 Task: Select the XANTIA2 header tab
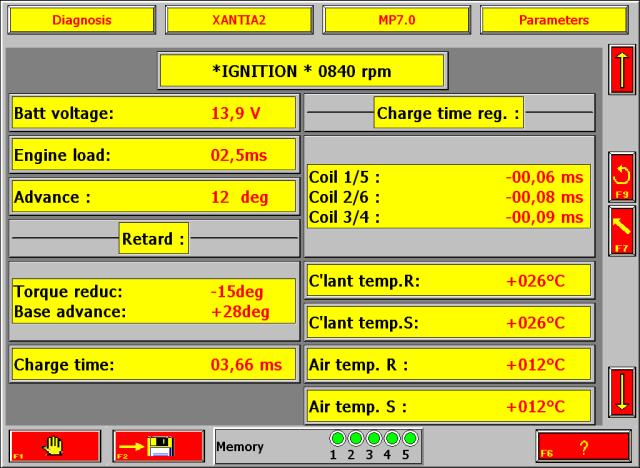click(239, 20)
